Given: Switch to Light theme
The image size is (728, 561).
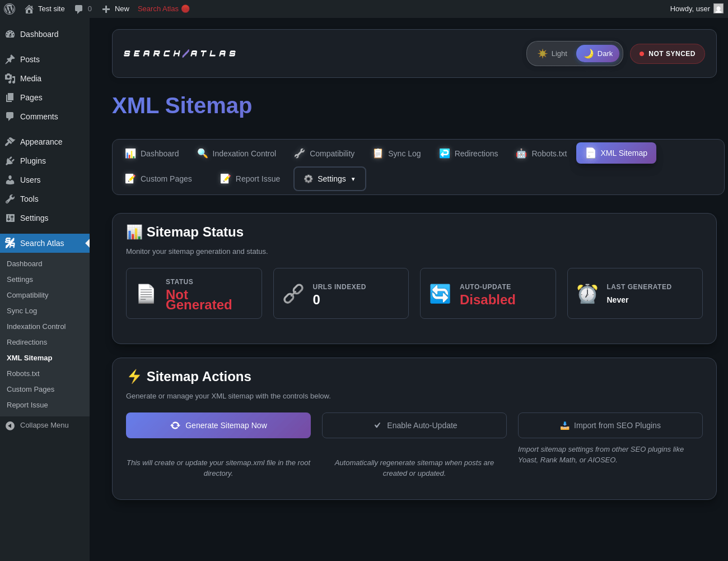Looking at the screenshot, I should pos(552,54).
